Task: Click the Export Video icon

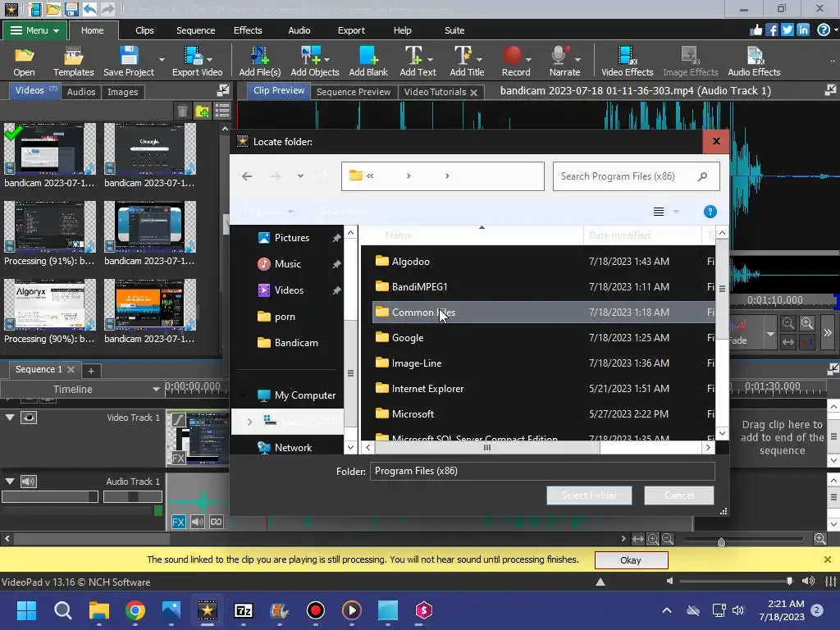Action: (197, 61)
